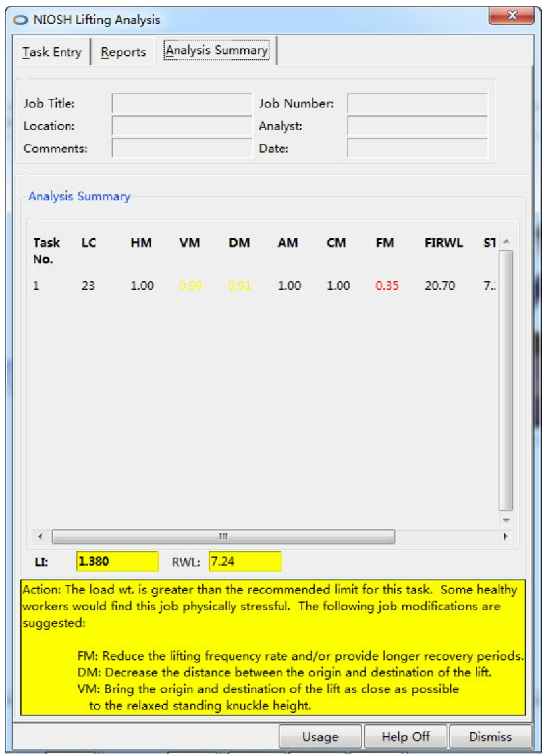
Task: Click the vertical scrollbar down arrow
Action: pos(506,520)
